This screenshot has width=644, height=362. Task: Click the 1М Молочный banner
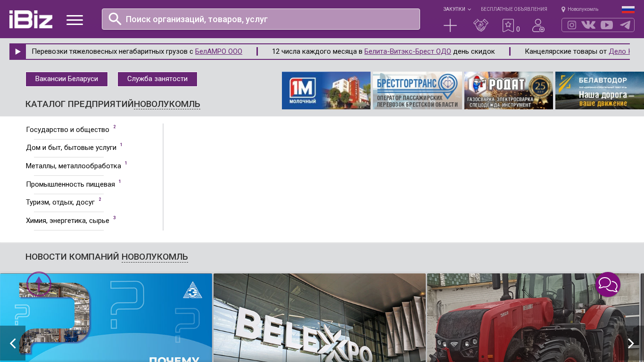[326, 90]
